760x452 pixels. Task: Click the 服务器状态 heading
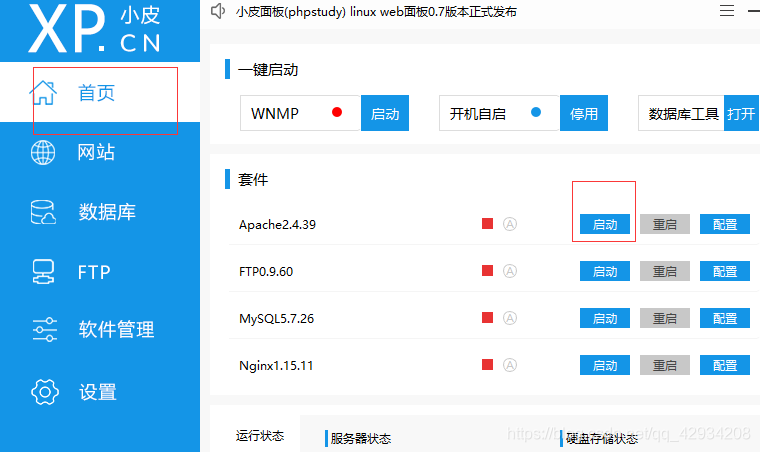tap(361, 439)
